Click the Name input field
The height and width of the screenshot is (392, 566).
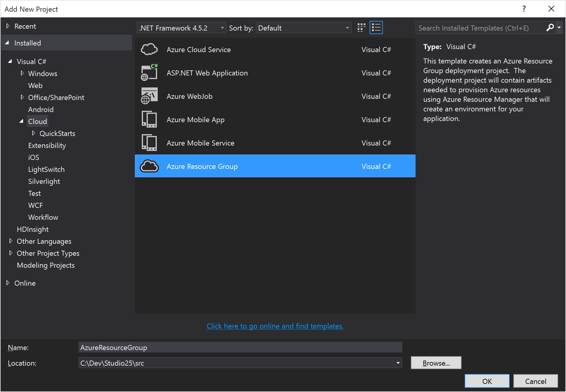pyautogui.click(x=240, y=347)
